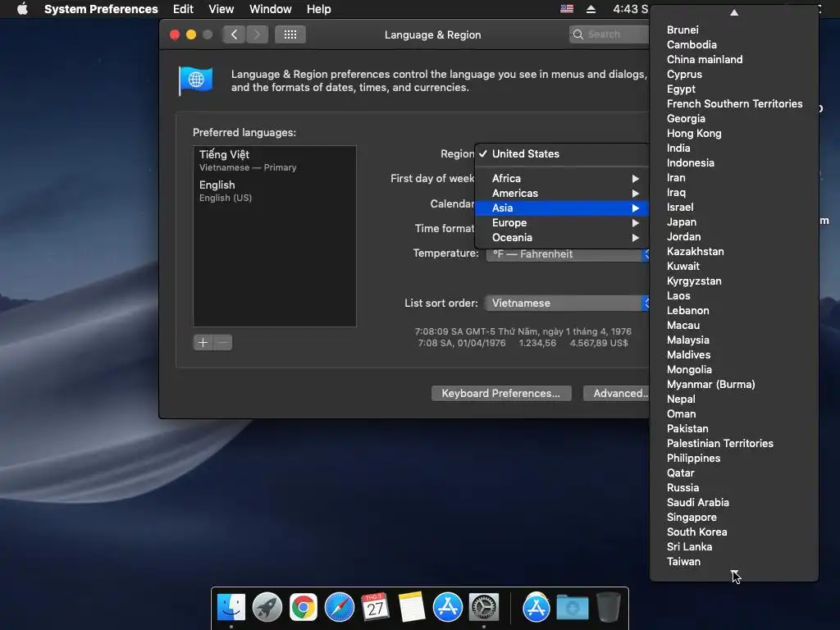The height and width of the screenshot is (630, 840).
Task: Choose Malaysia from the country list
Action: click(x=734, y=340)
